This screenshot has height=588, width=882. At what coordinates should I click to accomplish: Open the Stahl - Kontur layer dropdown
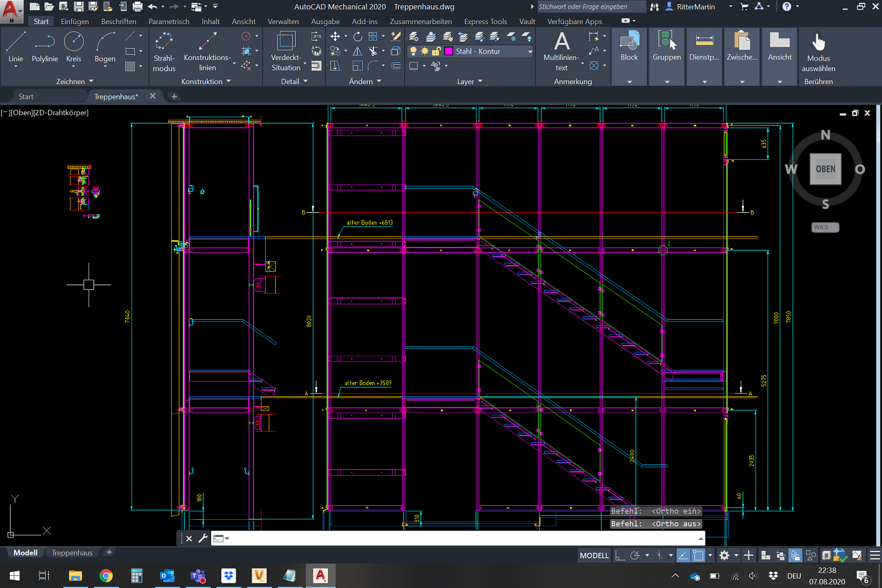click(530, 51)
